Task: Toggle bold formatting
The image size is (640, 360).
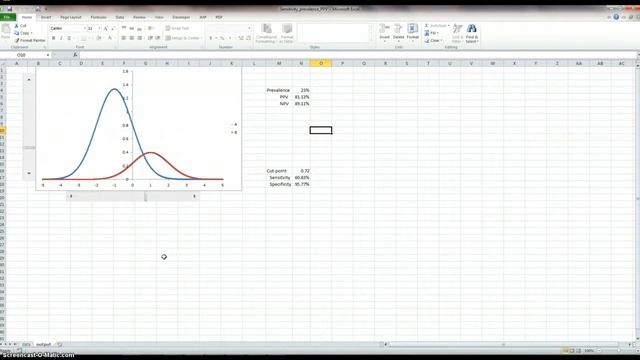Action: pyautogui.click(x=53, y=38)
